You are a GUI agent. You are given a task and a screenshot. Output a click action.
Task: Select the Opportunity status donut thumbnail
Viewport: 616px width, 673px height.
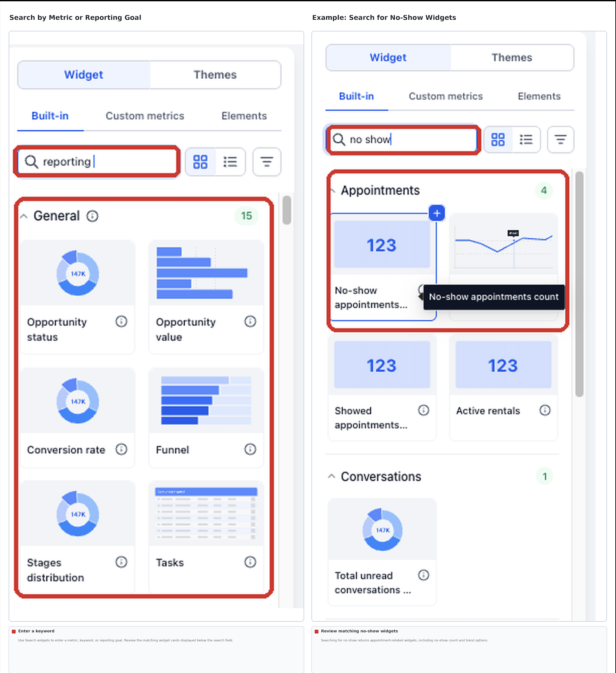(x=78, y=273)
